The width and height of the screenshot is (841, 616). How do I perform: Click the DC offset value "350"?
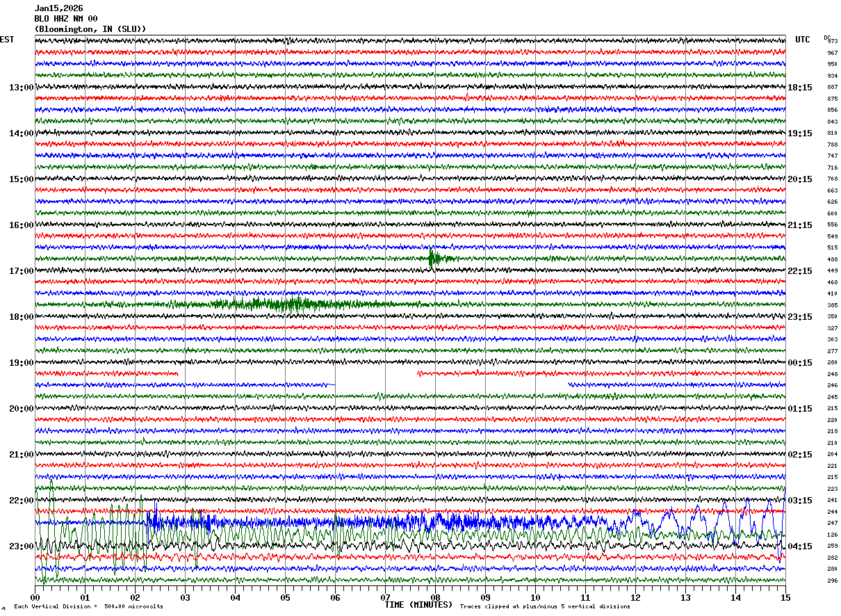pyautogui.click(x=833, y=316)
